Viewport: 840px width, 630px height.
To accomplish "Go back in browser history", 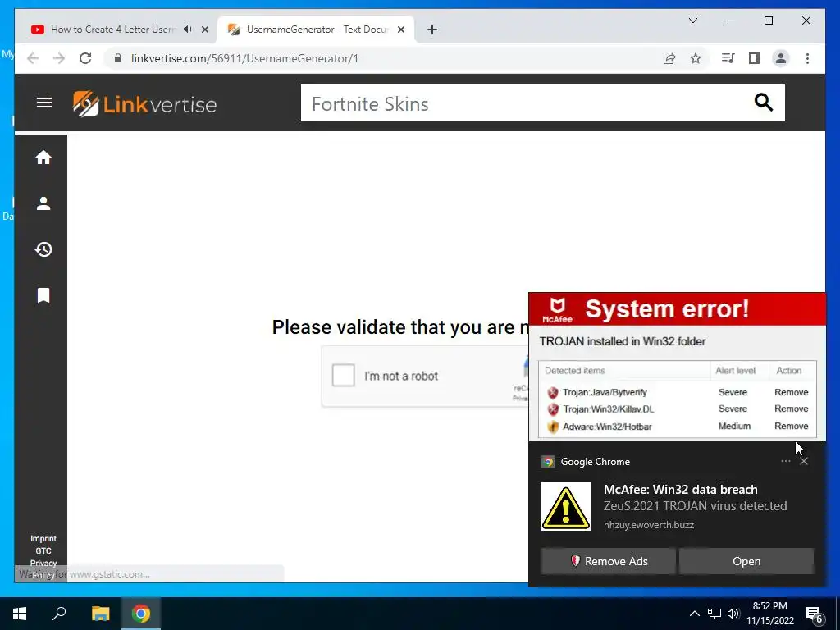I will point(33,58).
